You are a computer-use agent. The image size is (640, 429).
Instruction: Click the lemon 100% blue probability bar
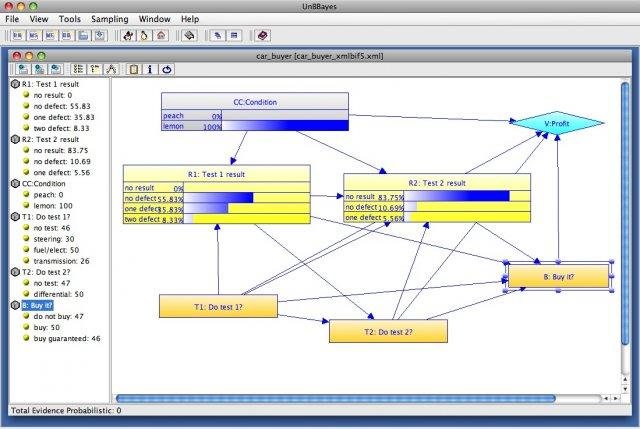click(x=284, y=127)
